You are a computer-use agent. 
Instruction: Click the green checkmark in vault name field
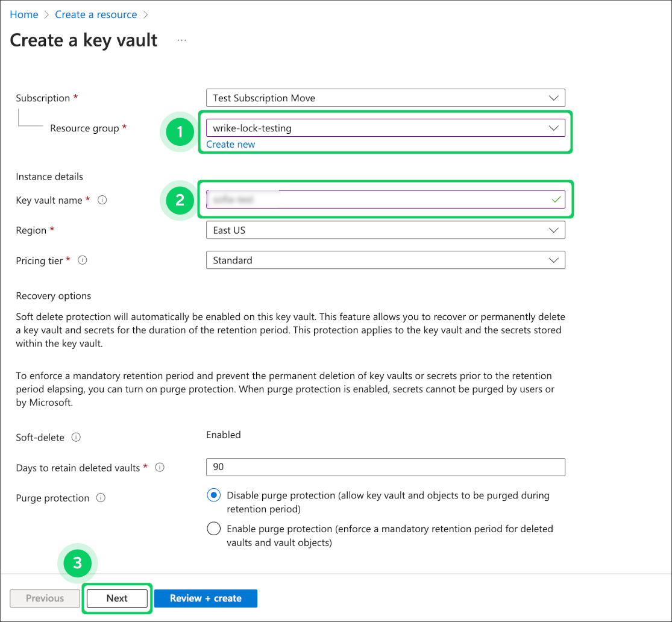[556, 199]
